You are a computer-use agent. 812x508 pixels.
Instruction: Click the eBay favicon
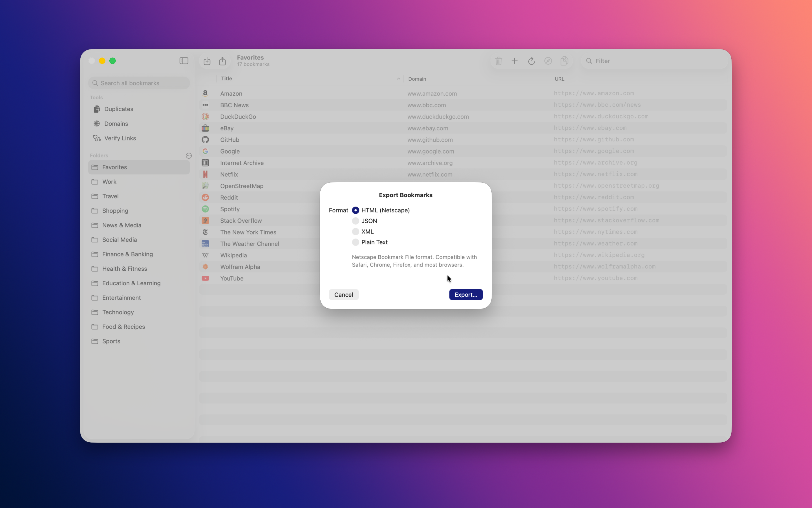(x=205, y=128)
